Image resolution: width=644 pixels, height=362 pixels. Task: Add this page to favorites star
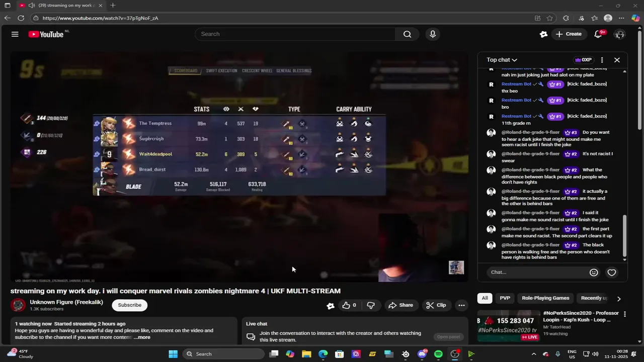550,18
